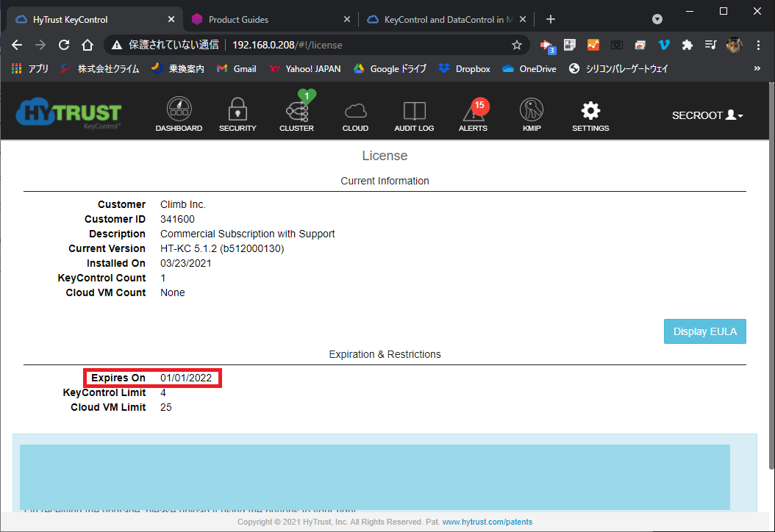This screenshot has width=775, height=532.
Task: Click the HyTrust KeyControl logo
Action: click(x=68, y=114)
